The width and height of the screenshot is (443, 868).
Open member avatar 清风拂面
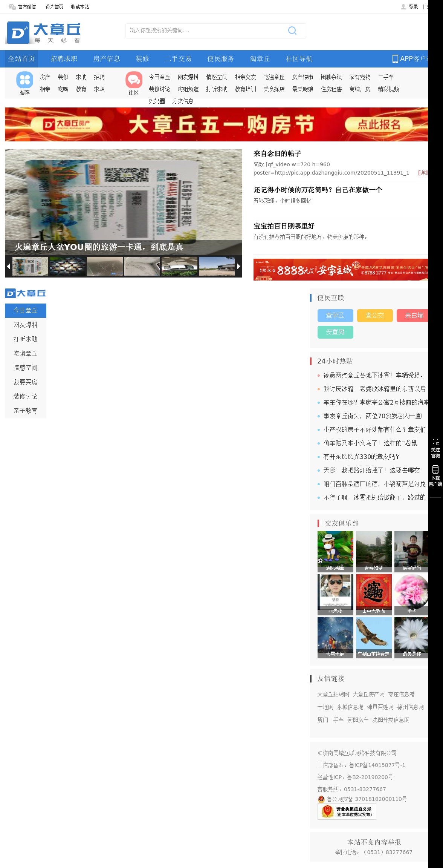(x=335, y=552)
